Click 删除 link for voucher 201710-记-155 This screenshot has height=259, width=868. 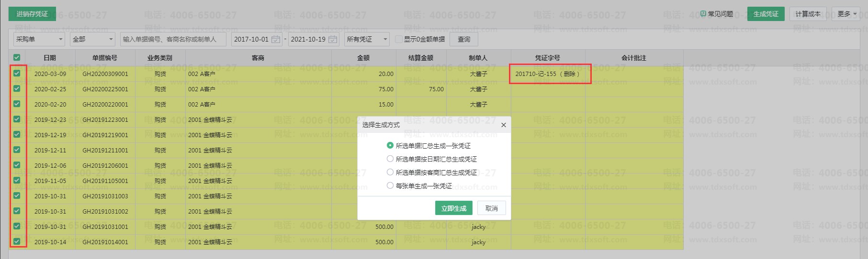pos(570,74)
